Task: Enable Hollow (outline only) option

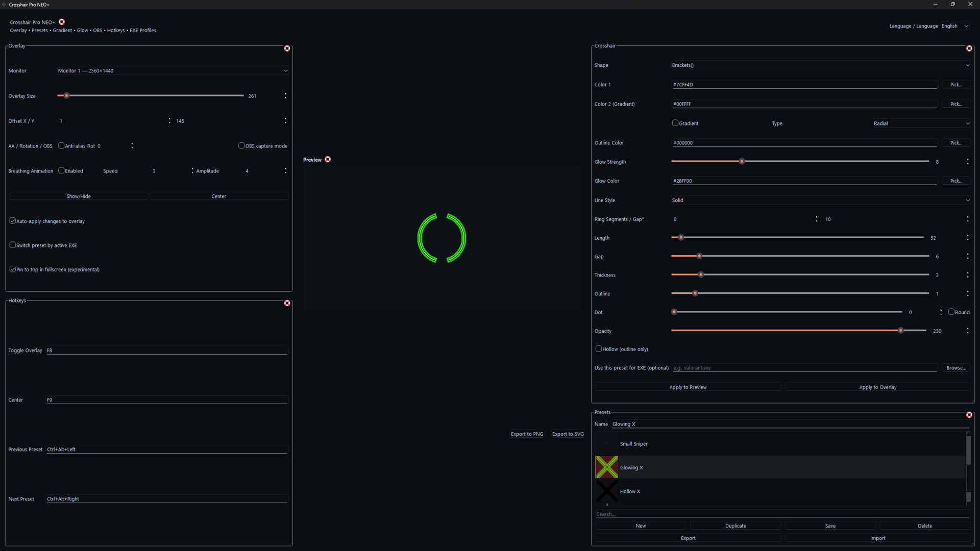Action: pyautogui.click(x=598, y=348)
